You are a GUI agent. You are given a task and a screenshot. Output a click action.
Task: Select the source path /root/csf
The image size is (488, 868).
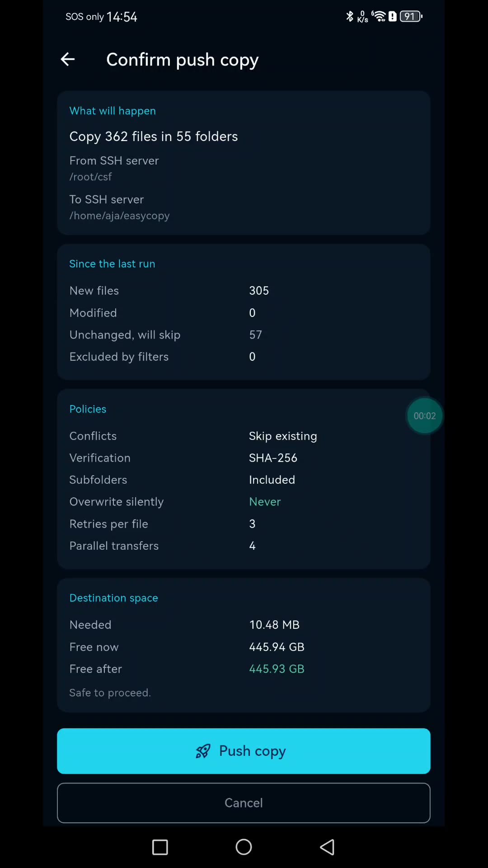pyautogui.click(x=90, y=177)
